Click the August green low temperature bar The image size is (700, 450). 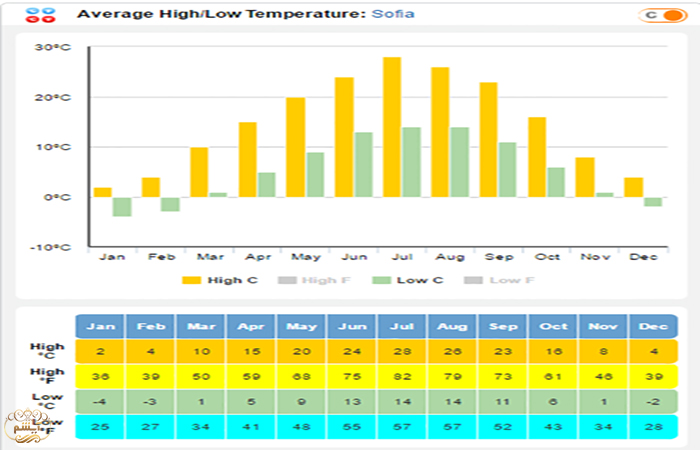459,162
